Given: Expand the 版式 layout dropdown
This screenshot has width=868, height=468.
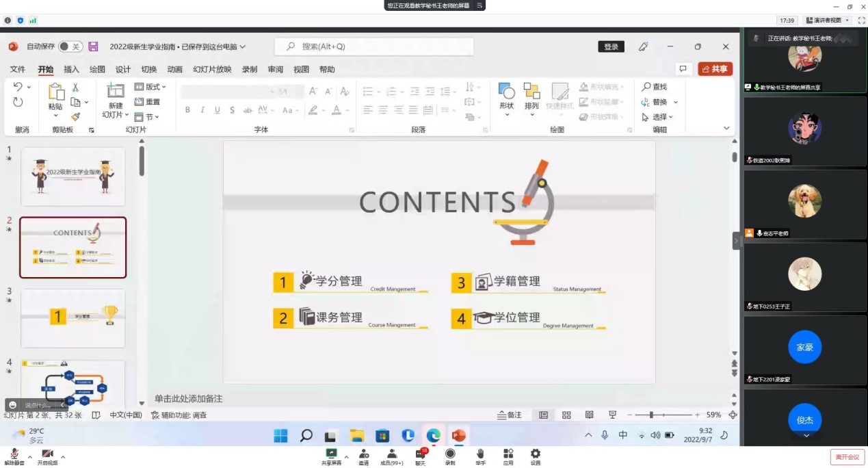Looking at the screenshot, I should [x=150, y=87].
